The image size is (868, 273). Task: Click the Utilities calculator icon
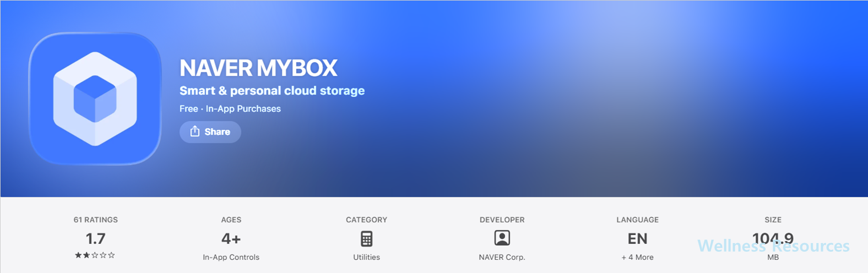click(366, 239)
